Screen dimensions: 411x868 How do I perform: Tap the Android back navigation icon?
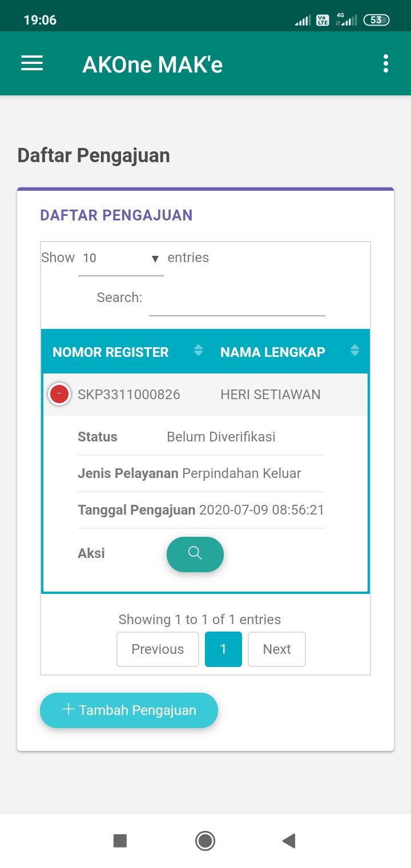pyautogui.click(x=289, y=841)
